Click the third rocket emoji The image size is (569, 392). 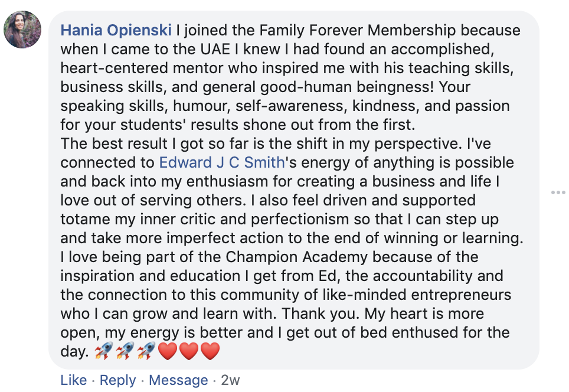tap(146, 351)
